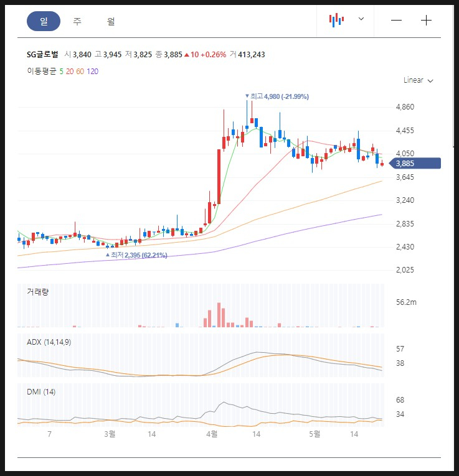Viewport: 459px width, 476px height.
Task: Click the 이동평균 indicator label
Action: [41, 72]
